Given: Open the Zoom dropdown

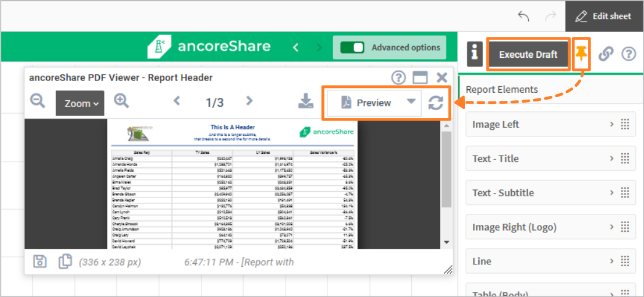Looking at the screenshot, I should (x=80, y=103).
